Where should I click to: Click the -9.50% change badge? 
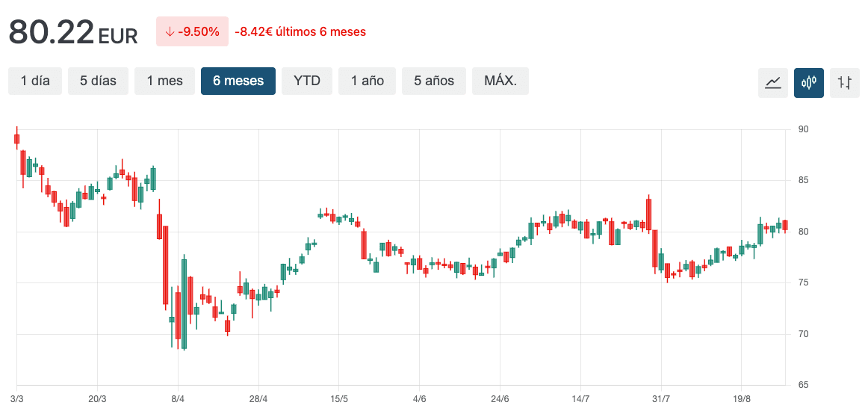pyautogui.click(x=191, y=31)
